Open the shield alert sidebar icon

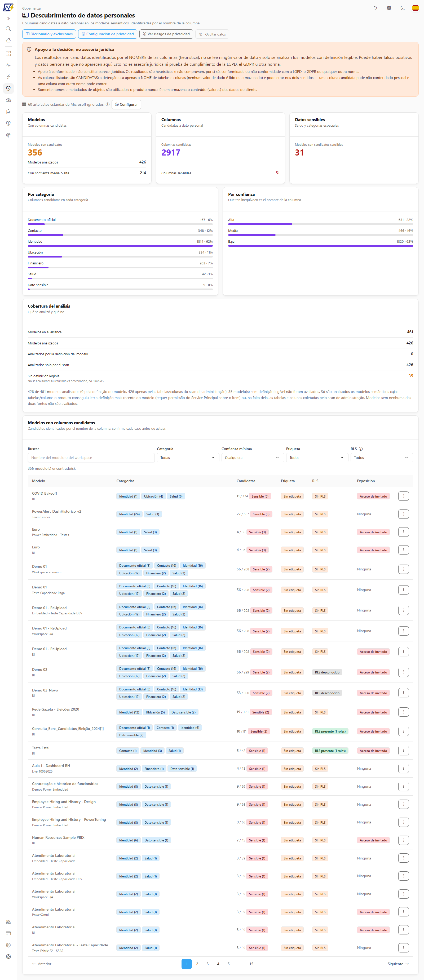coord(8,124)
